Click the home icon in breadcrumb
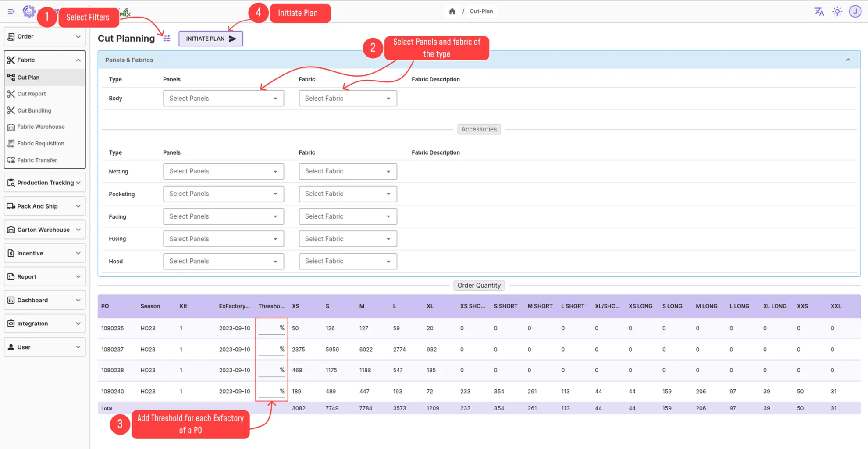Viewport: 868px width, 449px height. [x=452, y=11]
